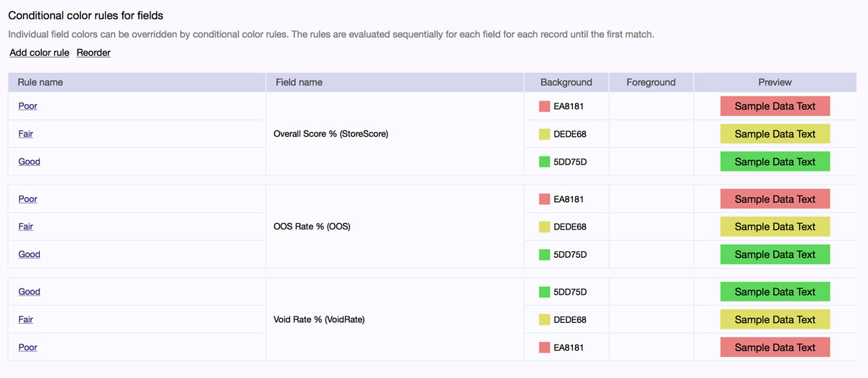Image resolution: width=868 pixels, height=378 pixels.
Task: Click yellow DEDE68 swatch in Void Rate Fair row
Action: [545, 319]
